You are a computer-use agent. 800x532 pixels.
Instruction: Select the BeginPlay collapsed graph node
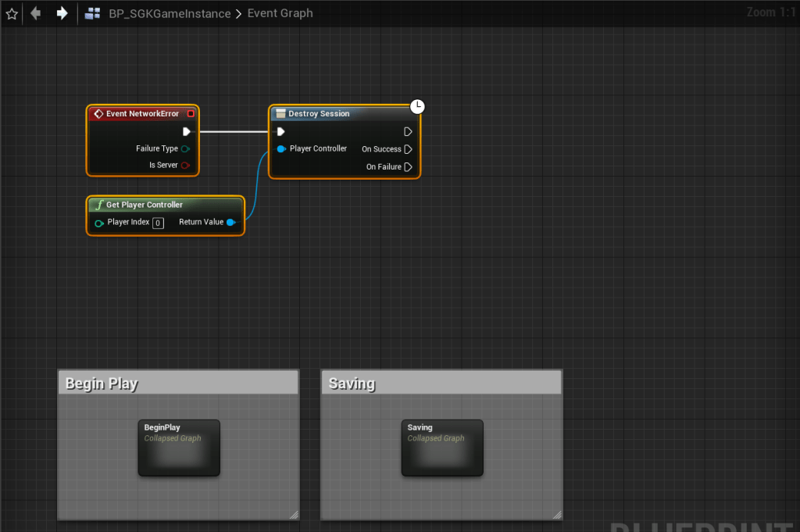179,448
